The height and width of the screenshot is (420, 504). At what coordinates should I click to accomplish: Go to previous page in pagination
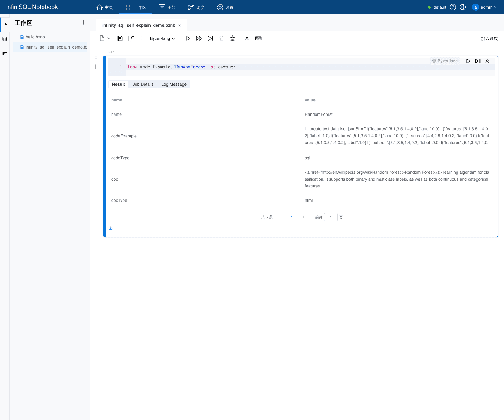280,217
